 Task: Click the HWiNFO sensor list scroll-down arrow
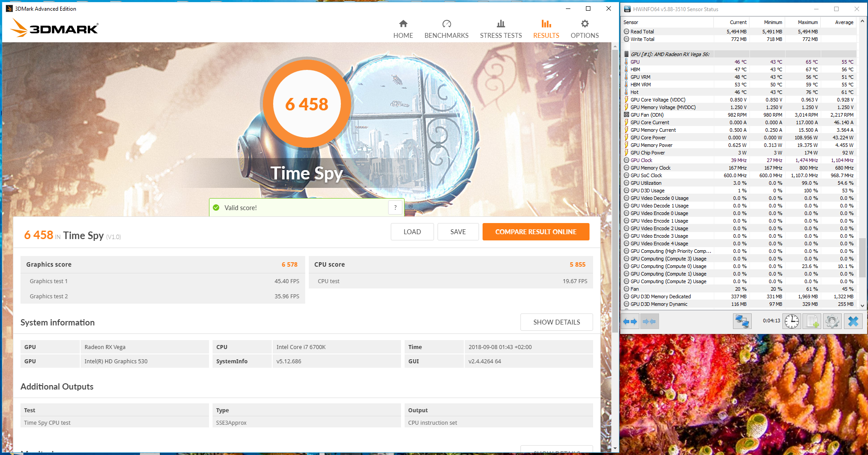tap(862, 305)
